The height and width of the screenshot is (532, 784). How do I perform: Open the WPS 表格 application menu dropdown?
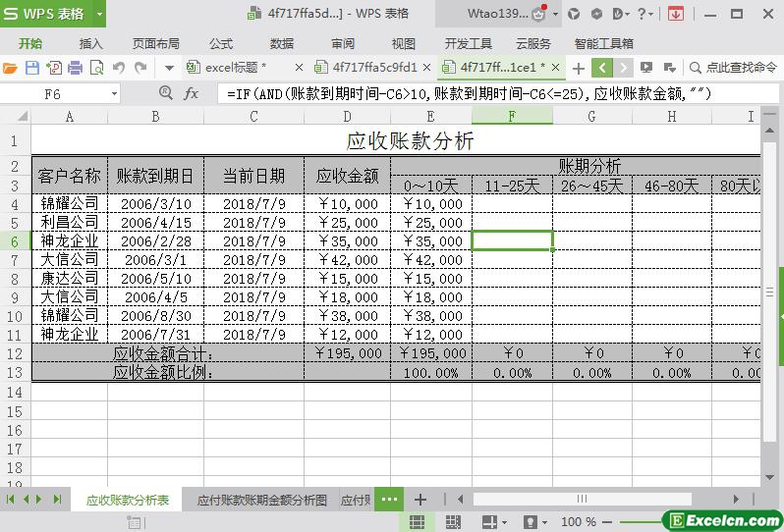pyautogui.click(x=100, y=14)
